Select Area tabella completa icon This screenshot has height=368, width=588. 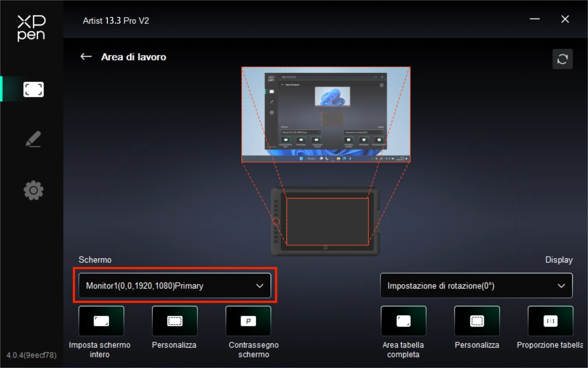pyautogui.click(x=403, y=321)
